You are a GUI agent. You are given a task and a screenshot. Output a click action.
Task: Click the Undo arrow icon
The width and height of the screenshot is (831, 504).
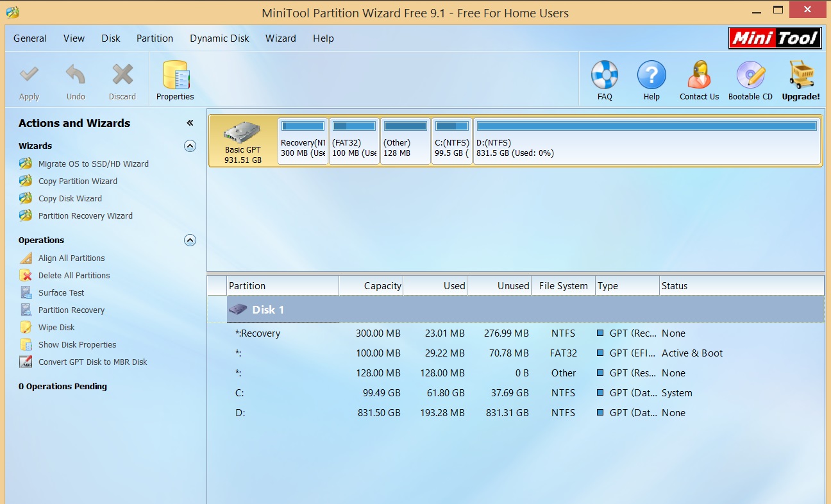click(x=76, y=74)
